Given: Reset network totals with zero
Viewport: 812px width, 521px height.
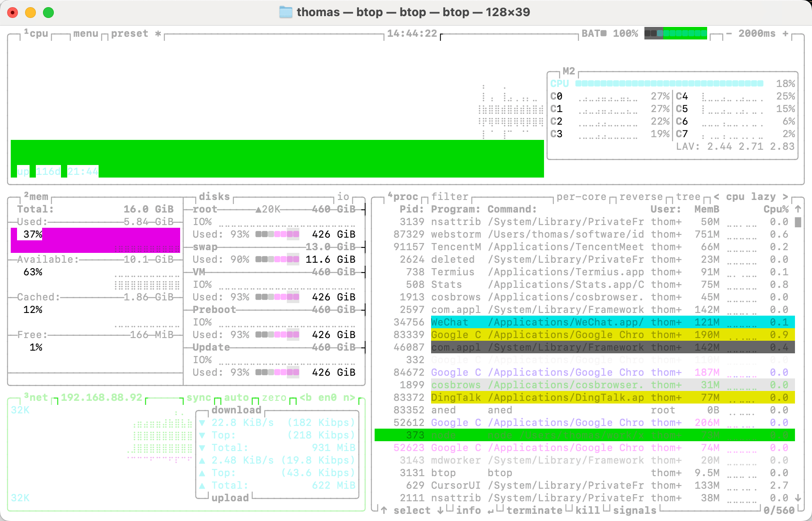Looking at the screenshot, I should pyautogui.click(x=274, y=398).
